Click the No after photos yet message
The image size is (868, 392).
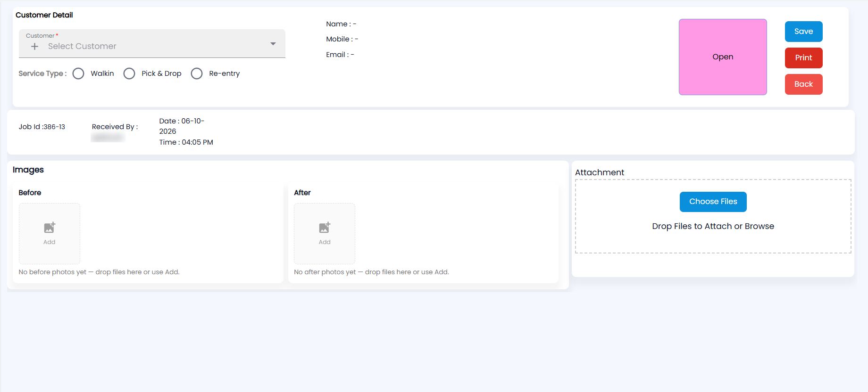[x=372, y=272]
